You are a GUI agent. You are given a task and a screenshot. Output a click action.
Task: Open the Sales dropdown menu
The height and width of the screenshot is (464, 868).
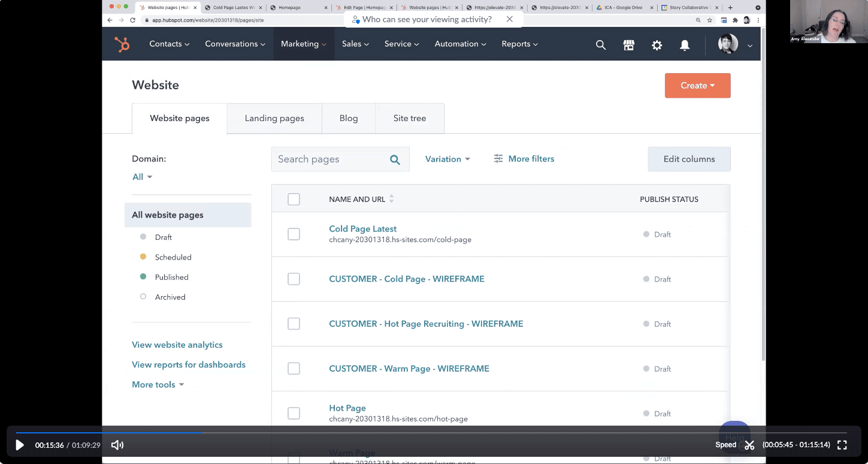[x=356, y=44]
